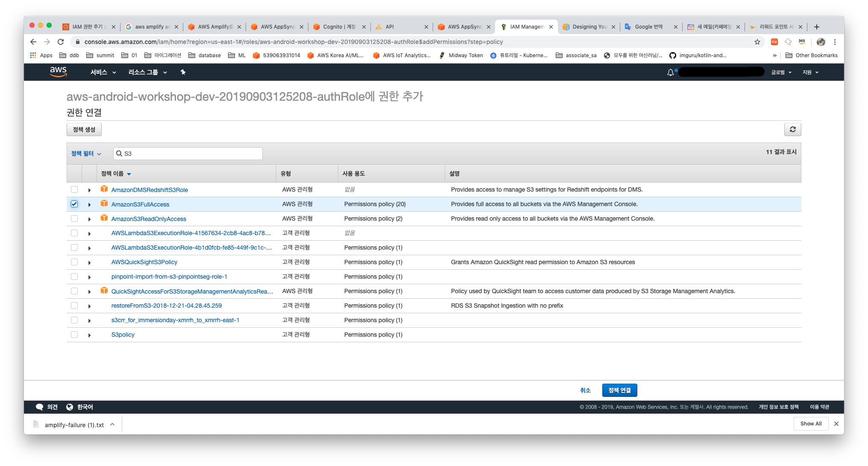Open the 개인 정보 보호 정책 link
Image resolution: width=868 pixels, height=466 pixels.
778,407
